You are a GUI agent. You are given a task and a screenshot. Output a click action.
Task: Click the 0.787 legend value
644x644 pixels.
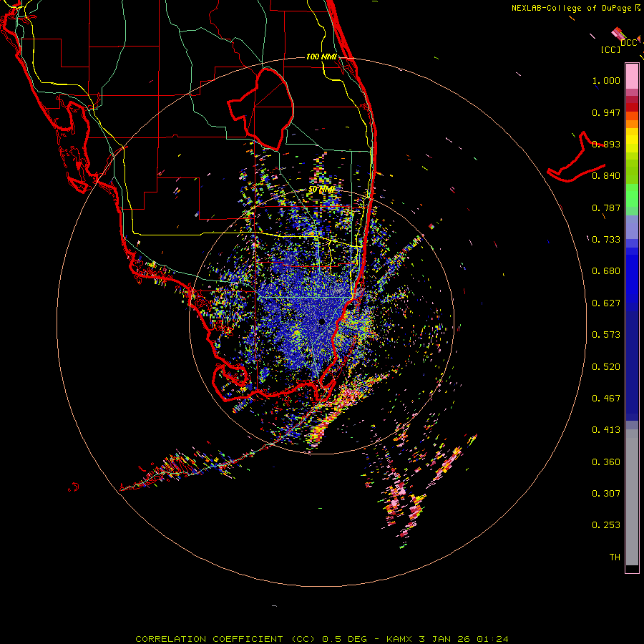click(606, 208)
